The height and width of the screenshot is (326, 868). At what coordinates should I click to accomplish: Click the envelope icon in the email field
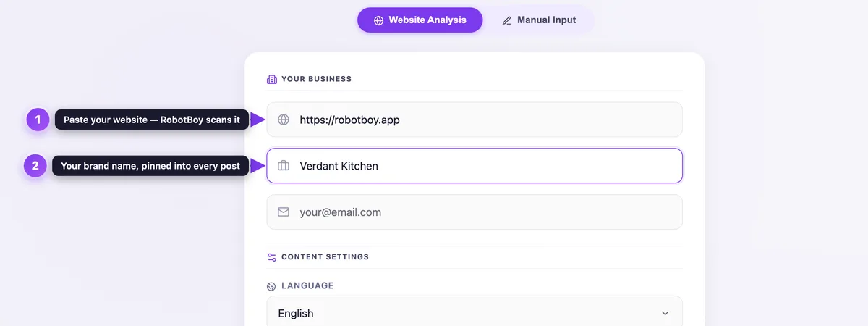(x=284, y=212)
